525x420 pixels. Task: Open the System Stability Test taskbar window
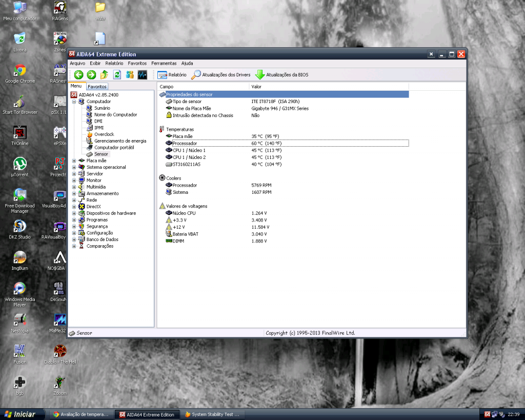[213, 414]
